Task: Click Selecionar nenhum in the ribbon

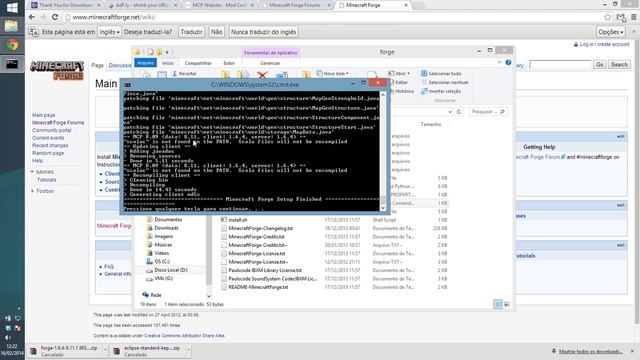Action: [x=444, y=82]
